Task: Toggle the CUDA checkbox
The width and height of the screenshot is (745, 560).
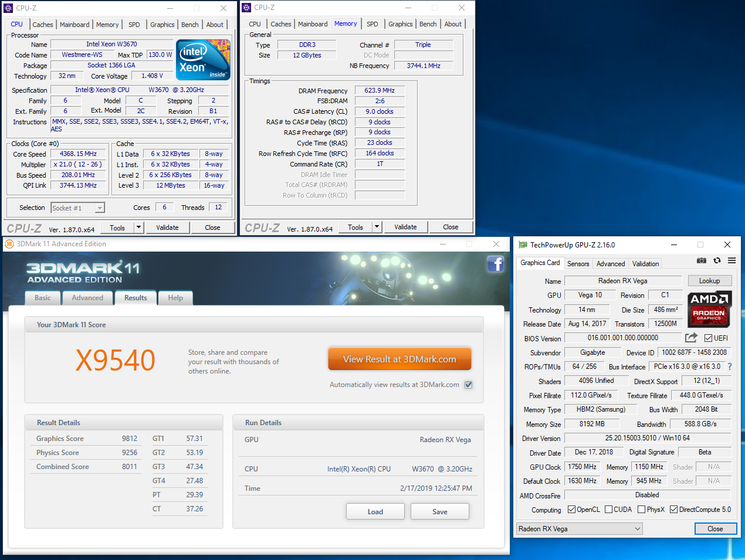Action: [x=608, y=510]
